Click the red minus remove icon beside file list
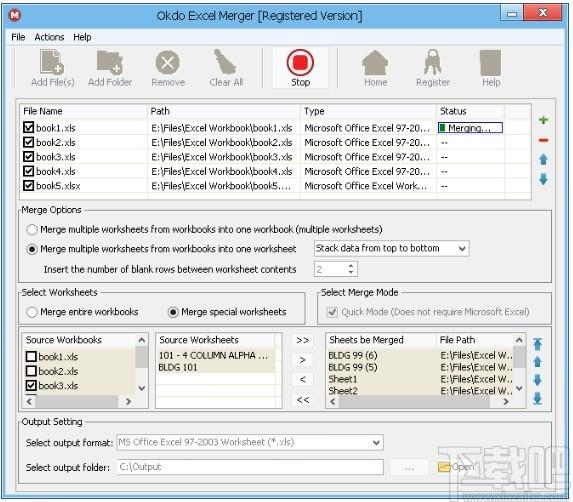Screen dimensions: 573x502 tap(543, 140)
